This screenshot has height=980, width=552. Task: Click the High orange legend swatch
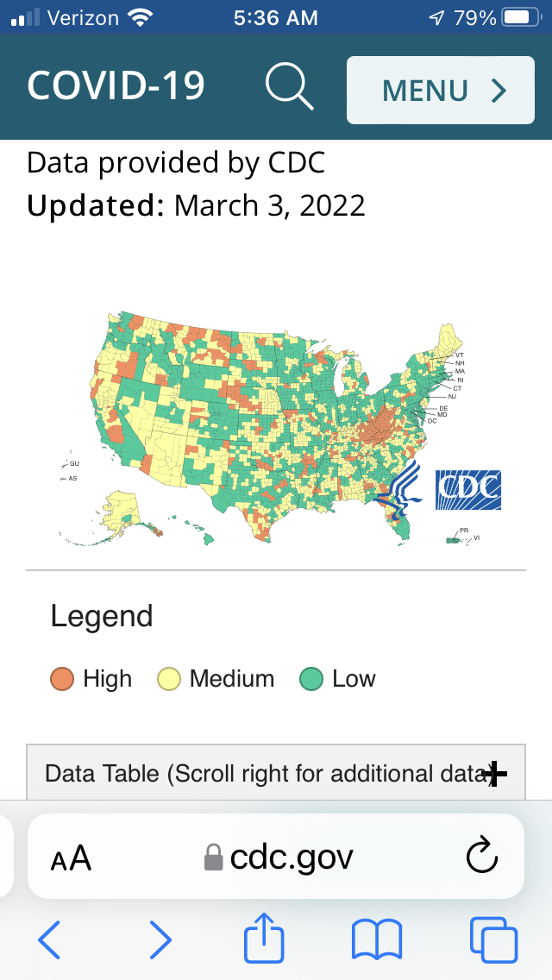tap(64, 679)
